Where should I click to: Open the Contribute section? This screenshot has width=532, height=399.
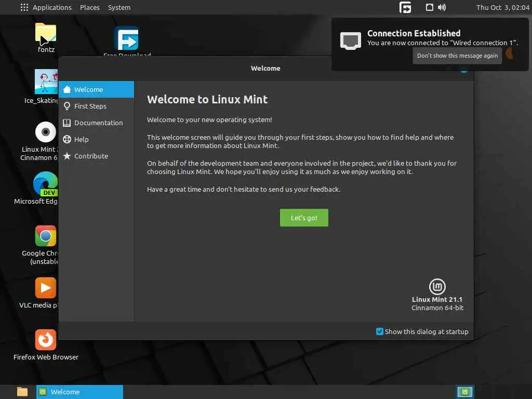[96, 156]
